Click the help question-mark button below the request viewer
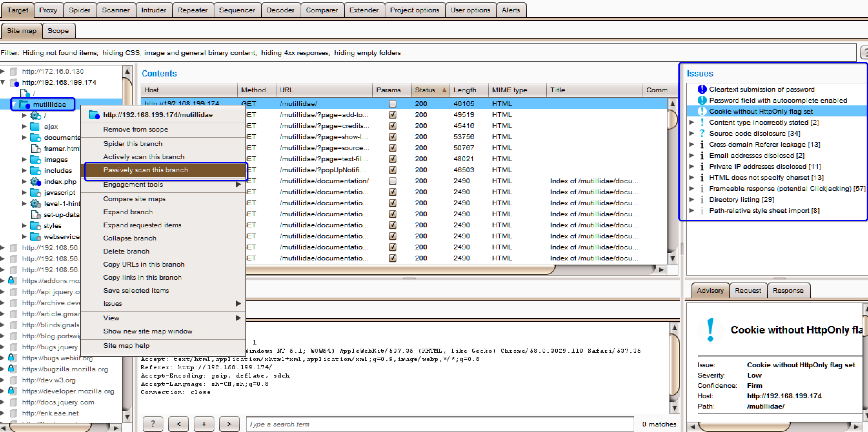The image size is (868, 432). tap(153, 424)
